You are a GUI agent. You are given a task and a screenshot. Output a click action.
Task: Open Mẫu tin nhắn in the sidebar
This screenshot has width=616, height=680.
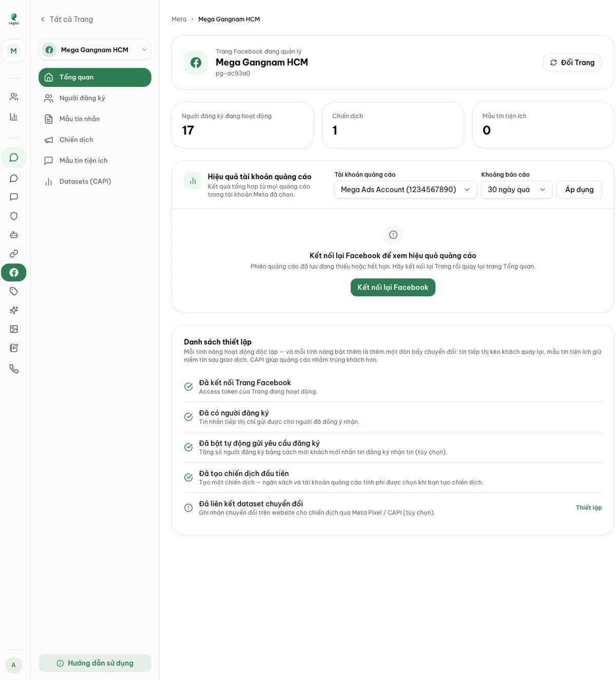tap(95, 119)
